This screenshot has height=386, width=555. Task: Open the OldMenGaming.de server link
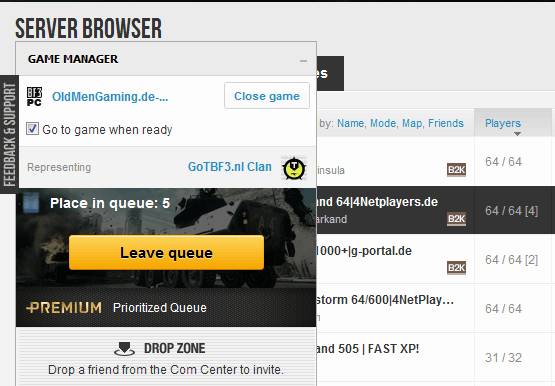click(110, 97)
